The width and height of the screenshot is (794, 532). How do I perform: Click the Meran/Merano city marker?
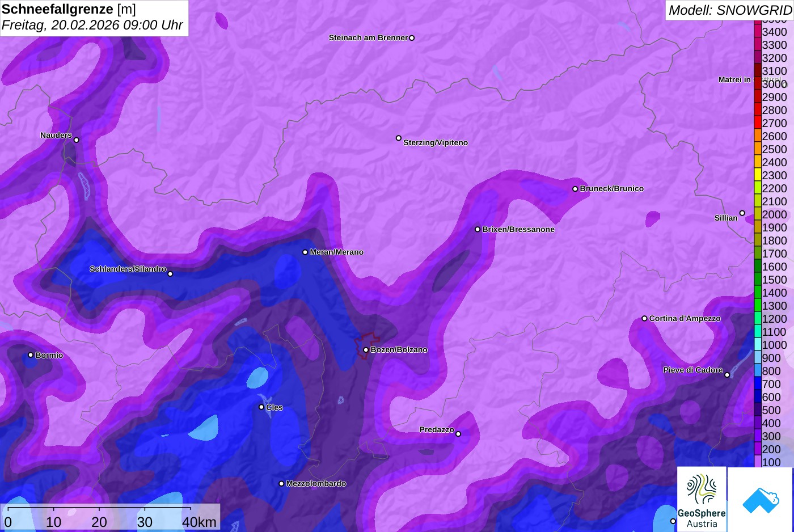point(305,252)
